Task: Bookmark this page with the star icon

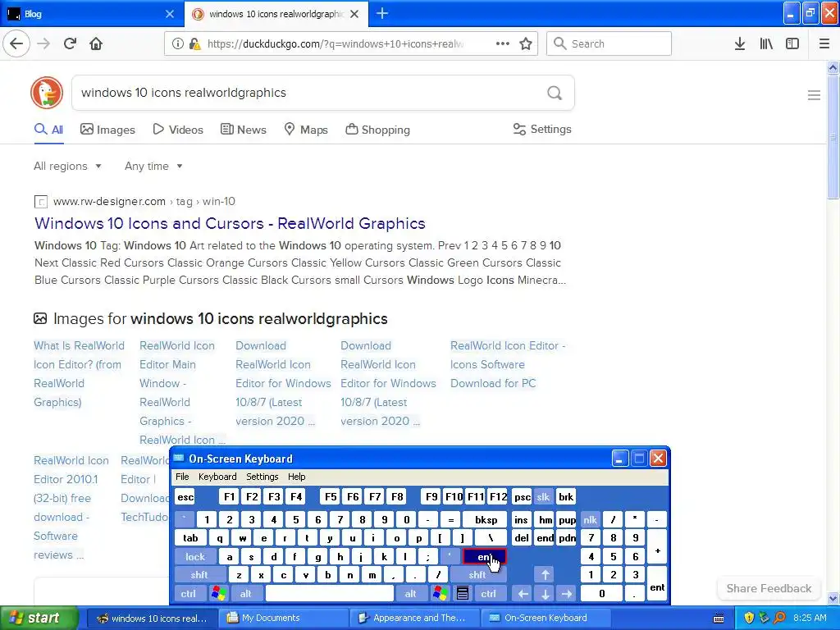Action: point(526,43)
